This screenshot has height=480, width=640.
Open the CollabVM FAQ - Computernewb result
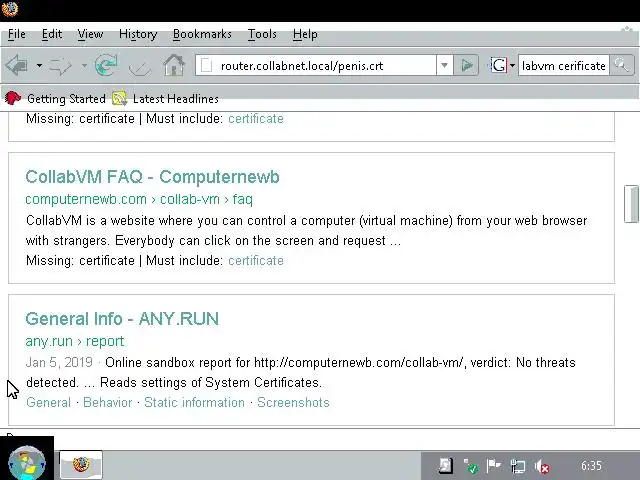(152, 177)
